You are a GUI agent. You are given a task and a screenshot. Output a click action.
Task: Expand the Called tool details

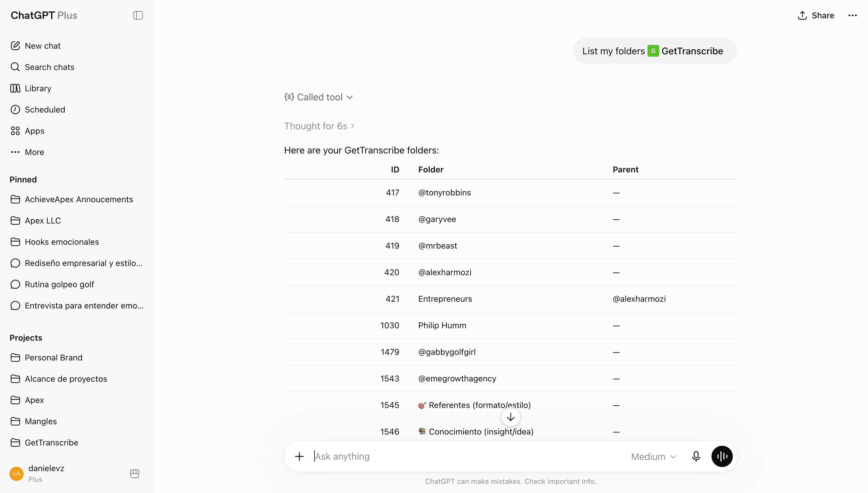coord(319,97)
